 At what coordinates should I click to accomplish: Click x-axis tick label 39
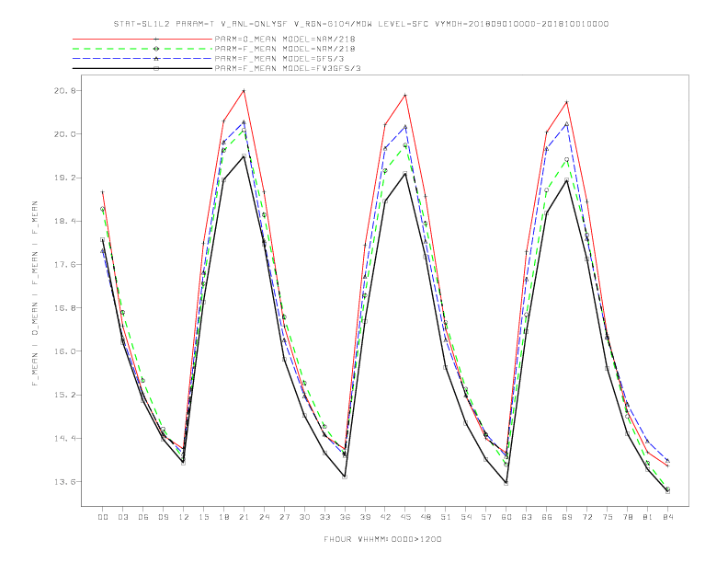click(365, 517)
